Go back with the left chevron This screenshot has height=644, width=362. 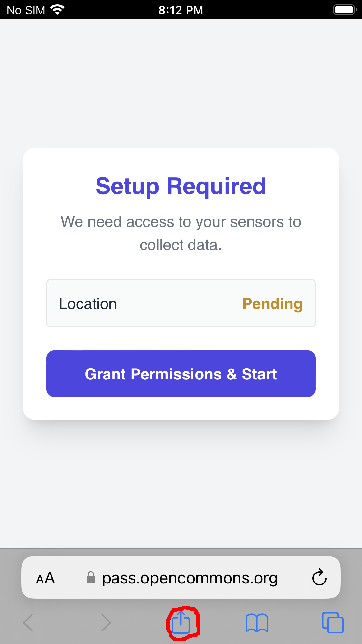point(28,623)
